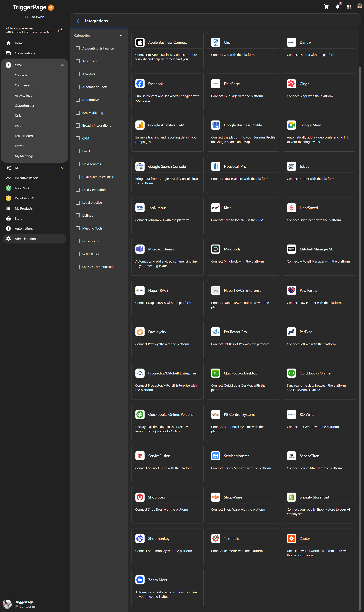Screen dimensions: 364x612
Task: Open notifications bell icon
Action: point(337,7)
